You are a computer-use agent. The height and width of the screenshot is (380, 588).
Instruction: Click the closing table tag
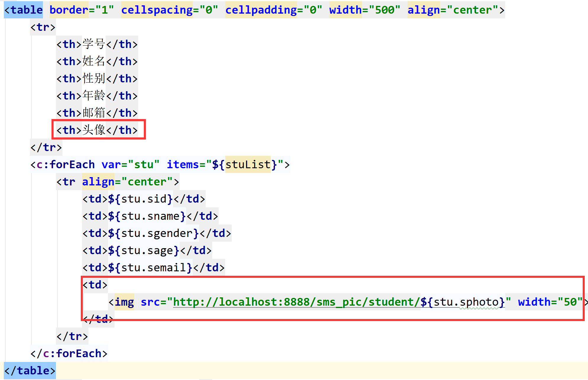point(30,371)
